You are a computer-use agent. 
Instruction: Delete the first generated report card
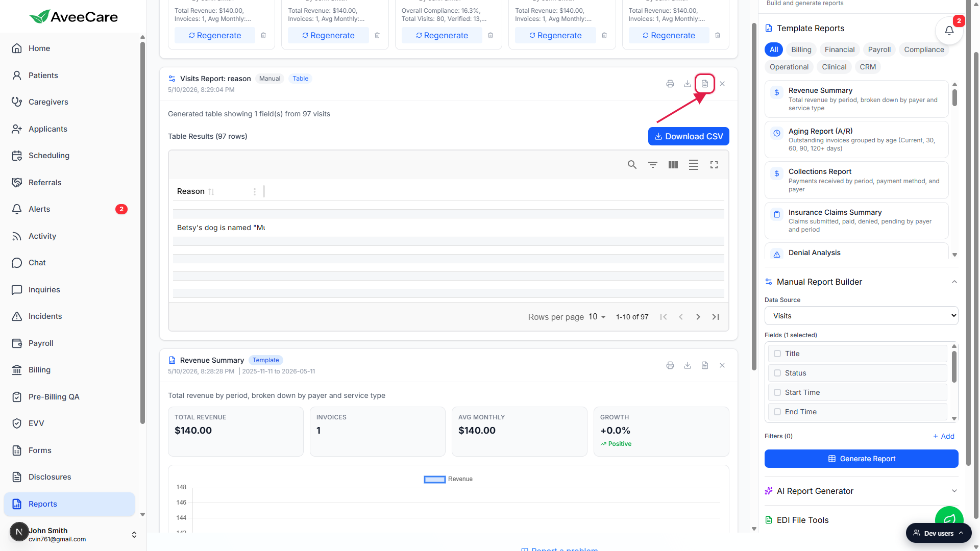[263, 35]
